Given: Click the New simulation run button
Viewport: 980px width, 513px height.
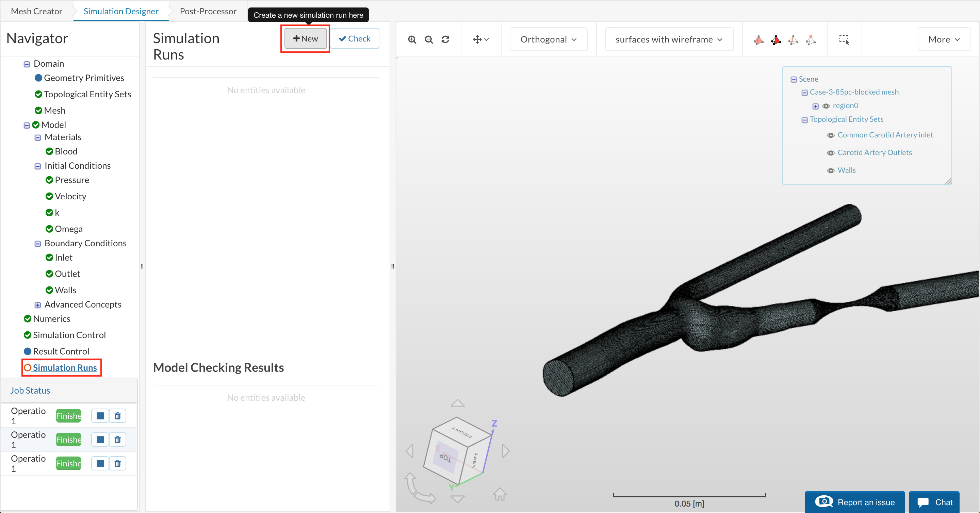Looking at the screenshot, I should point(306,38).
